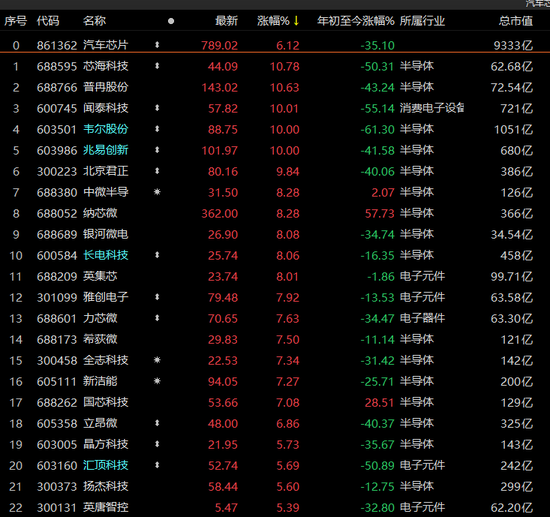Click the dot marker column header
This screenshot has height=517, width=550.
coord(171,21)
